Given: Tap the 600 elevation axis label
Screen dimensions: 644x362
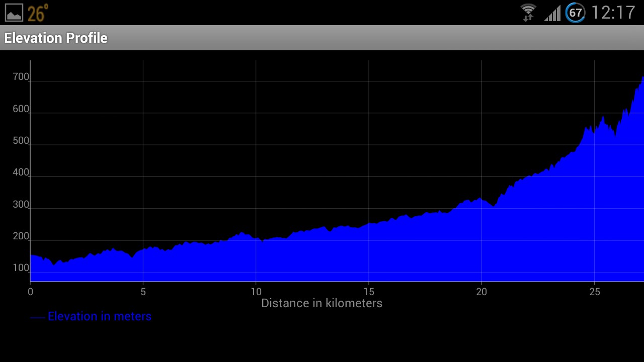Looking at the screenshot, I should pos(21,109).
